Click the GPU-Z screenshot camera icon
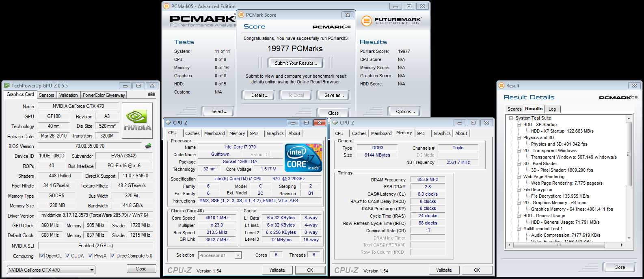The height and width of the screenshot is (279, 644). [151, 94]
